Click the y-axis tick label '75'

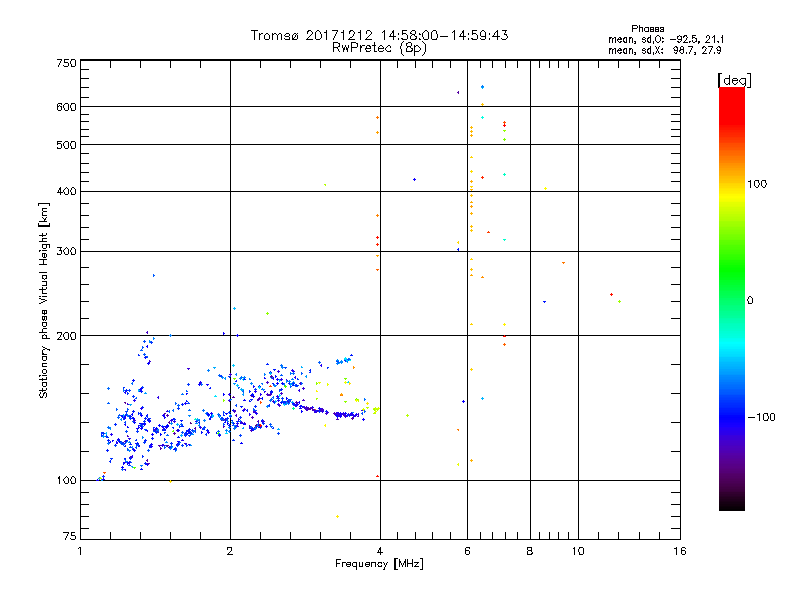pyautogui.click(x=70, y=536)
